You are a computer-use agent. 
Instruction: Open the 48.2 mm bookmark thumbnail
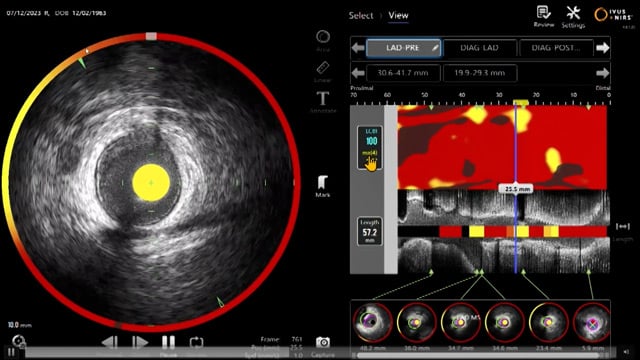click(373, 322)
